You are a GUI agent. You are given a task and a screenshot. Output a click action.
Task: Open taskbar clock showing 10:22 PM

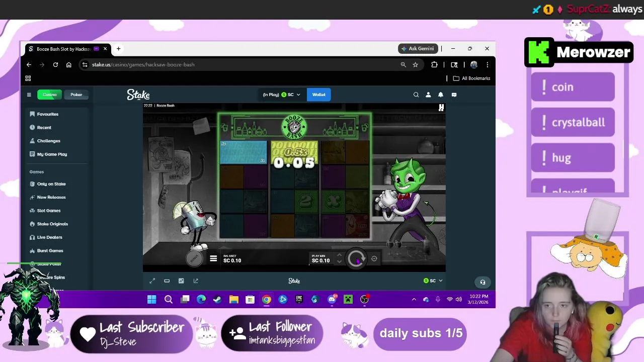click(x=479, y=299)
